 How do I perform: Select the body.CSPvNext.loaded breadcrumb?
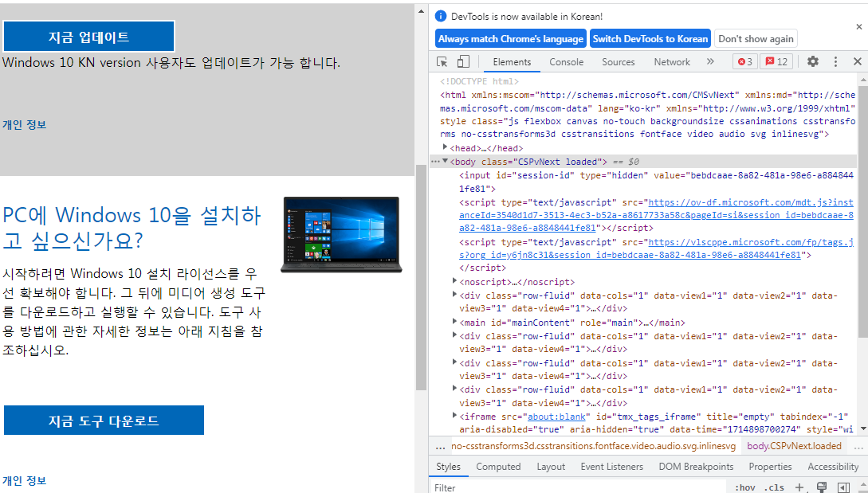pos(794,446)
